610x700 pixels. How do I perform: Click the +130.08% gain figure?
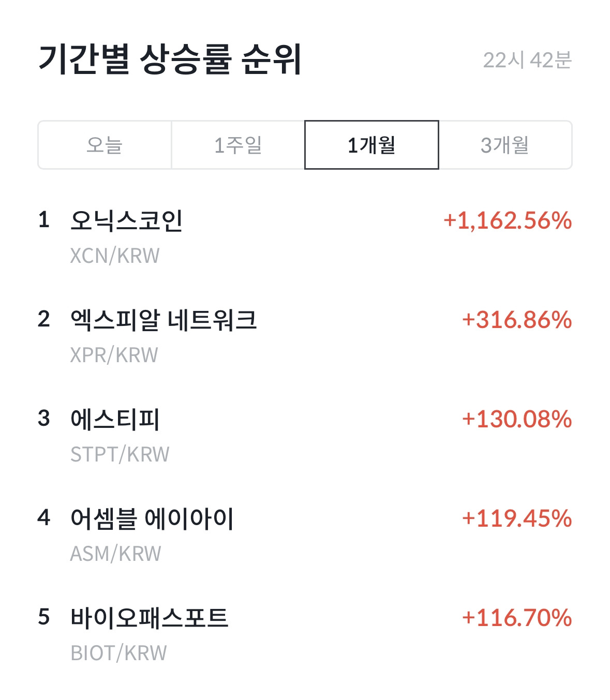pos(517,420)
